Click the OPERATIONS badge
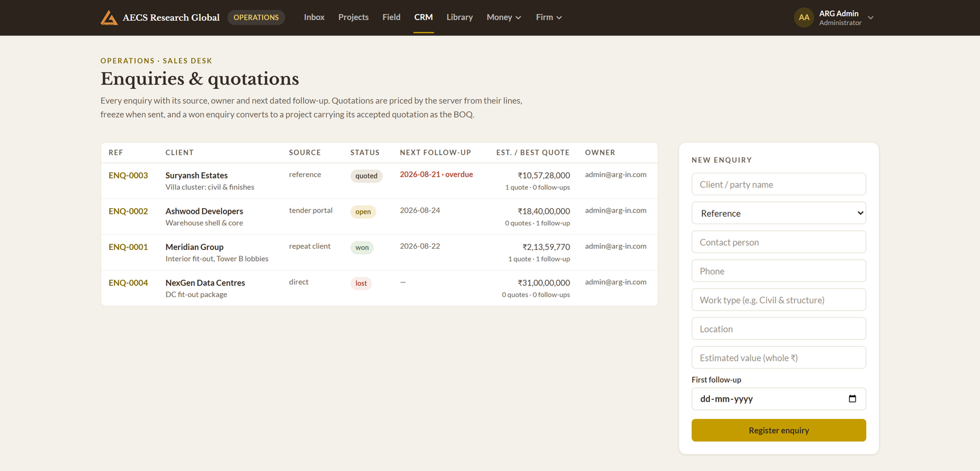 pos(256,17)
